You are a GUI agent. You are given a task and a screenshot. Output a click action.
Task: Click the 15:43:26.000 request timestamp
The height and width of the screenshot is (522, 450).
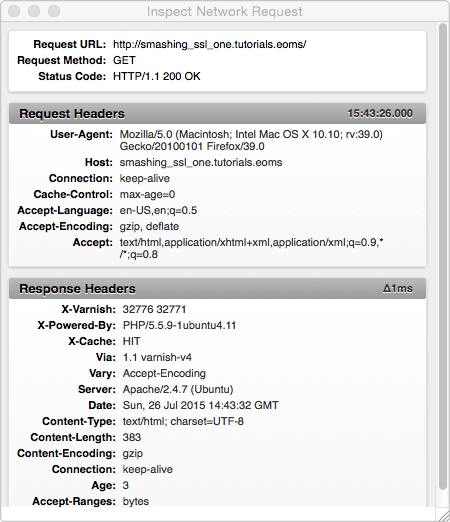pos(380,113)
